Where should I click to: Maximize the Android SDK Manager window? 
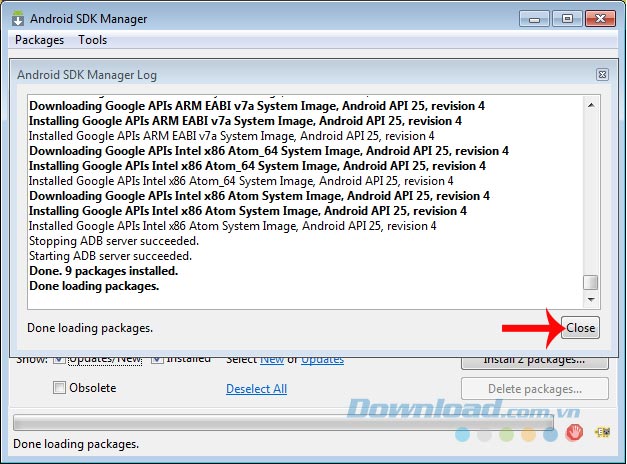click(567, 19)
